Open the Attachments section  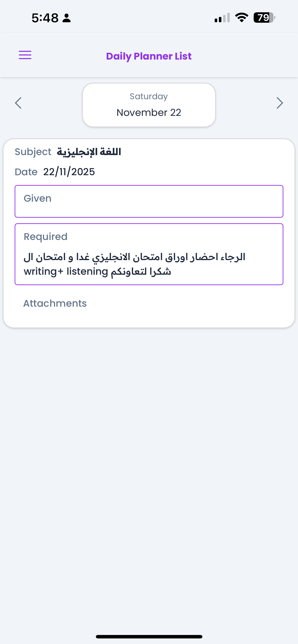point(55,303)
